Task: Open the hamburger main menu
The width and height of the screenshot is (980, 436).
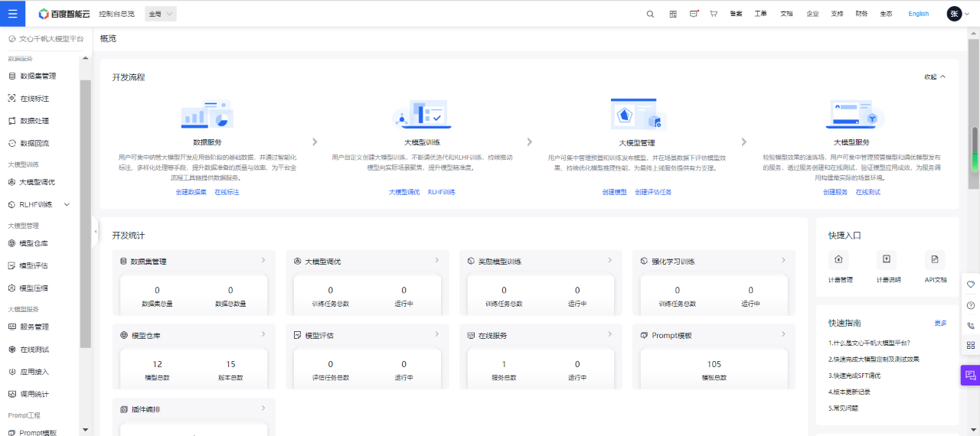Action: (12, 13)
